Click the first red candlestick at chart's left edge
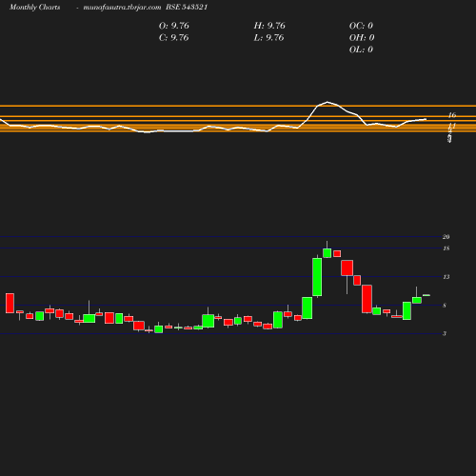This screenshot has width=476, height=476. pos(10,303)
